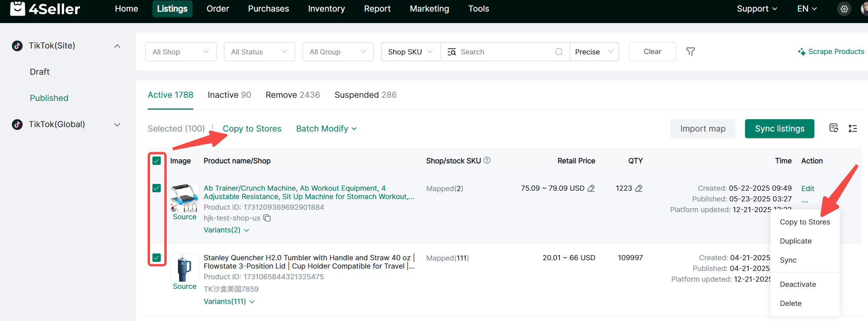Deselect the Stanley Quencher product checkbox
The width and height of the screenshot is (868, 321).
coord(157,257)
